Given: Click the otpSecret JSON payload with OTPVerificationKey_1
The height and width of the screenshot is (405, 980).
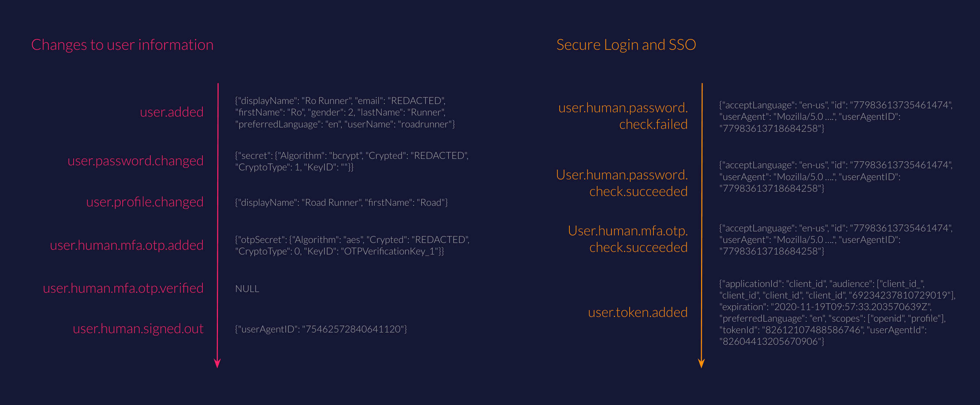Looking at the screenshot, I should 352,245.
